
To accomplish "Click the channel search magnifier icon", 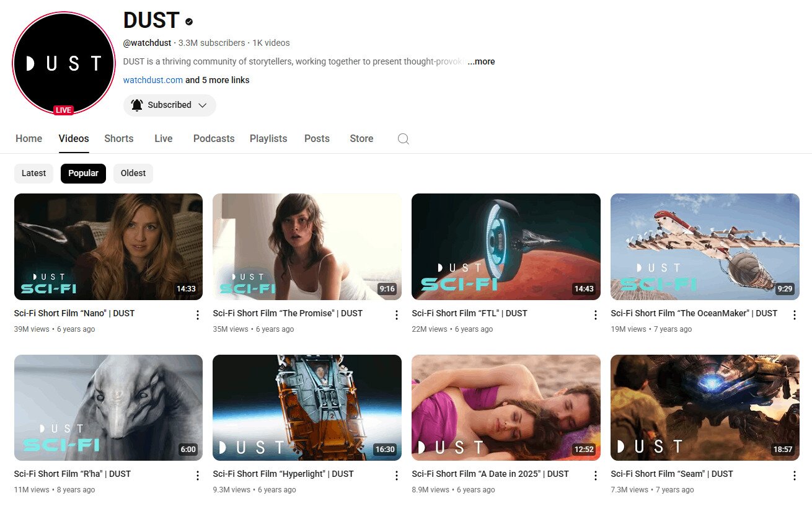I will tap(403, 139).
